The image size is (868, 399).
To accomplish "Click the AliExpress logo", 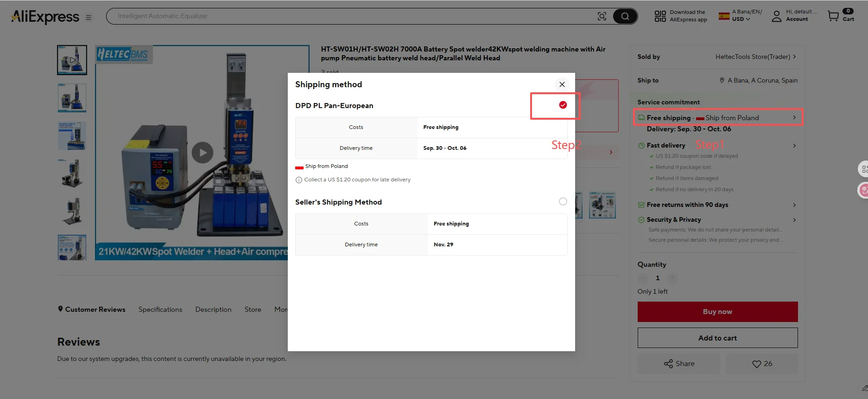I will [45, 17].
